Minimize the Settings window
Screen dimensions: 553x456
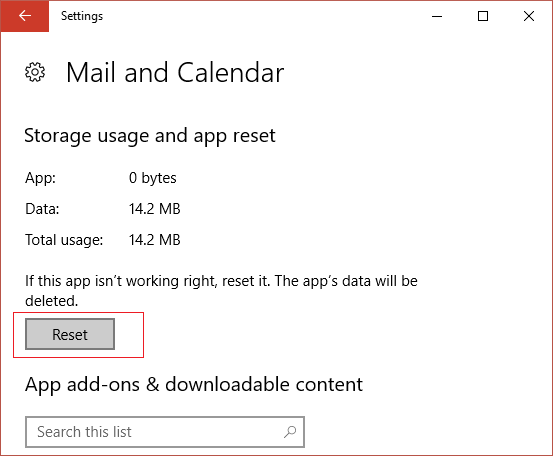[437, 16]
